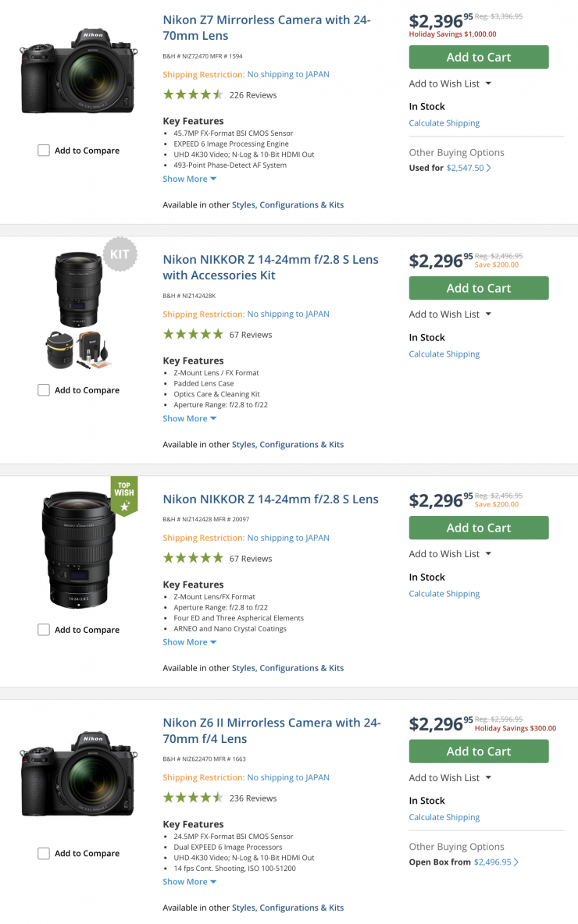Screen dimensions: 578x924
Task: Click the star rating of the Nikon Z6 II
Action: coord(193,798)
